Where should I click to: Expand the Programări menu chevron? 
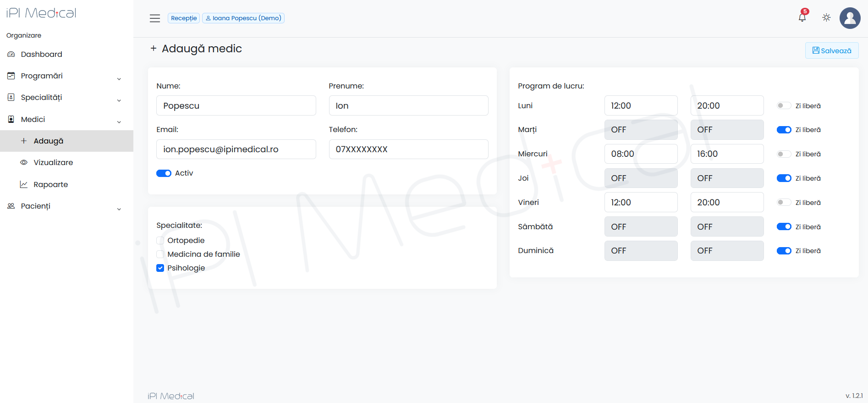119,79
